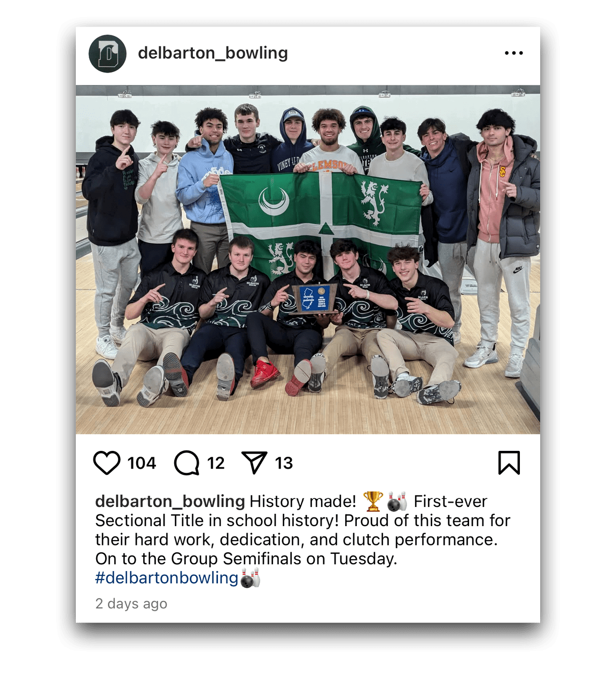Image resolution: width=616 pixels, height=688 pixels.
Task: Select the "History made!" caption text
Action: click(x=303, y=502)
